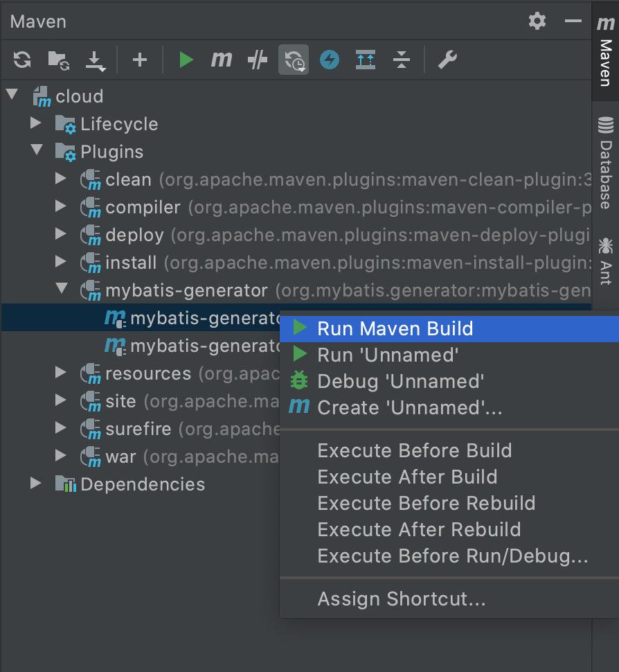Image resolution: width=619 pixels, height=672 pixels.
Task: Choose Execute Before Run/Debug...
Action: 449,556
